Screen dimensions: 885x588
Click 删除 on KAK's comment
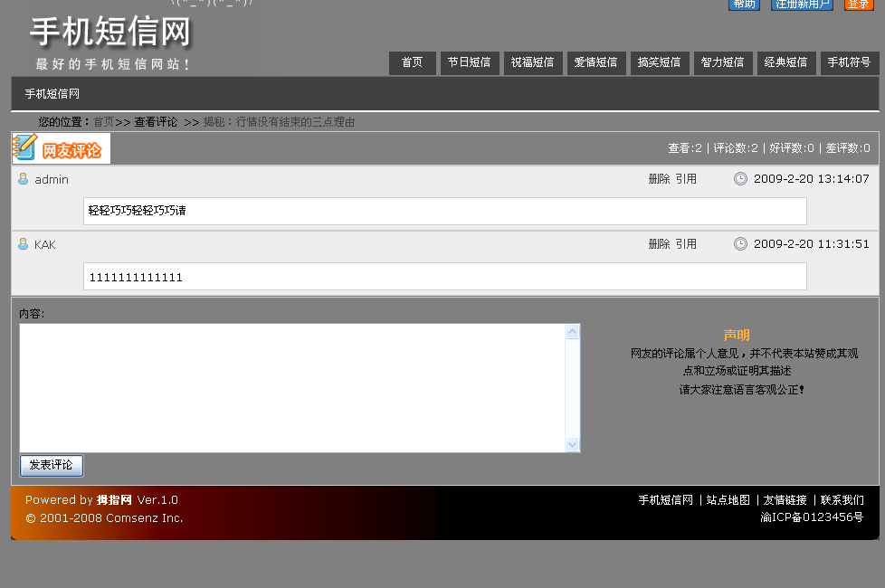pyautogui.click(x=659, y=243)
